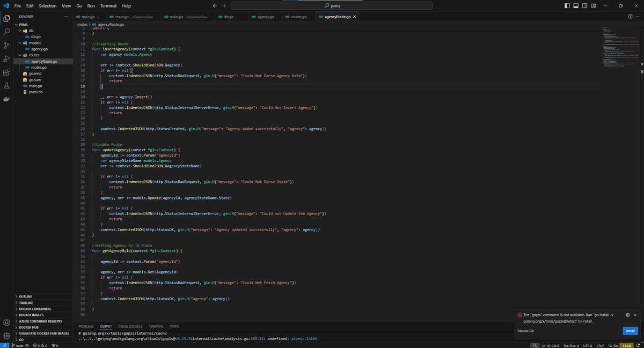Open the editor More Actions ellipsis
This screenshot has height=348, width=644.
(638, 17)
